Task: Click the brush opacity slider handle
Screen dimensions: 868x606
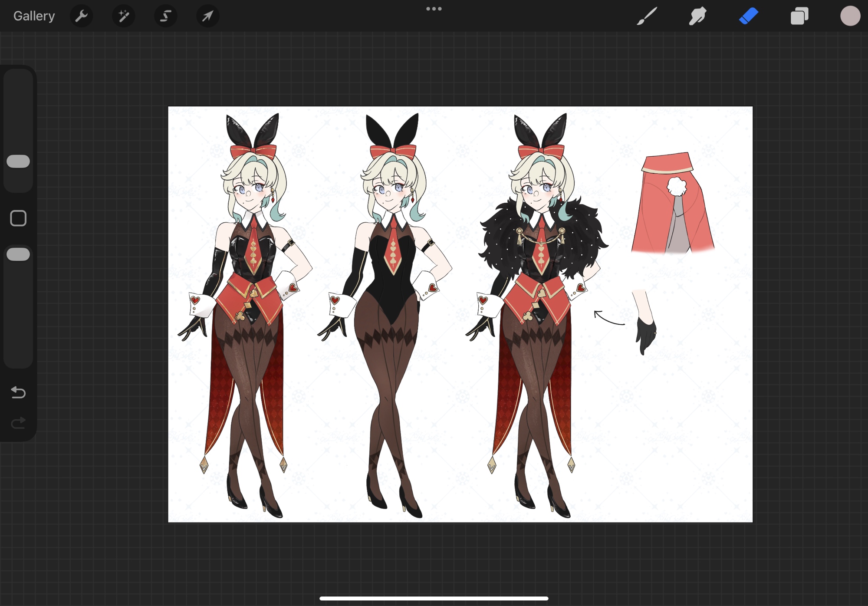Action: tap(18, 254)
